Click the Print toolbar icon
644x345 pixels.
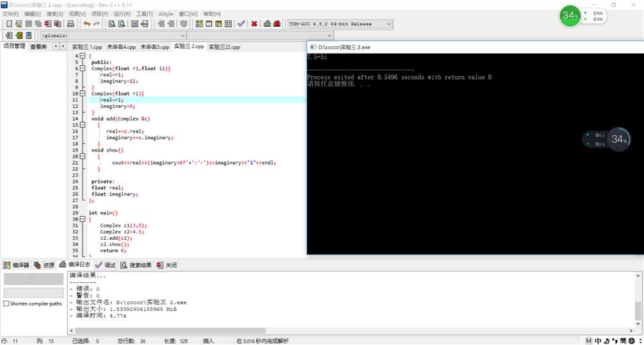(x=70, y=24)
